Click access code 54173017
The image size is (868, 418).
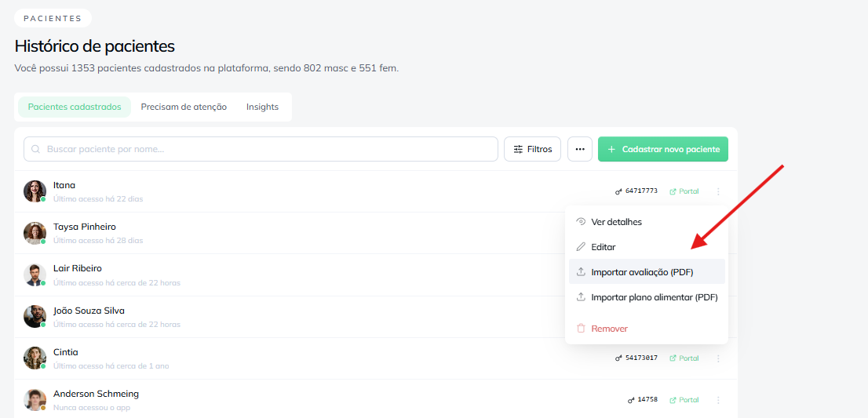coord(642,358)
